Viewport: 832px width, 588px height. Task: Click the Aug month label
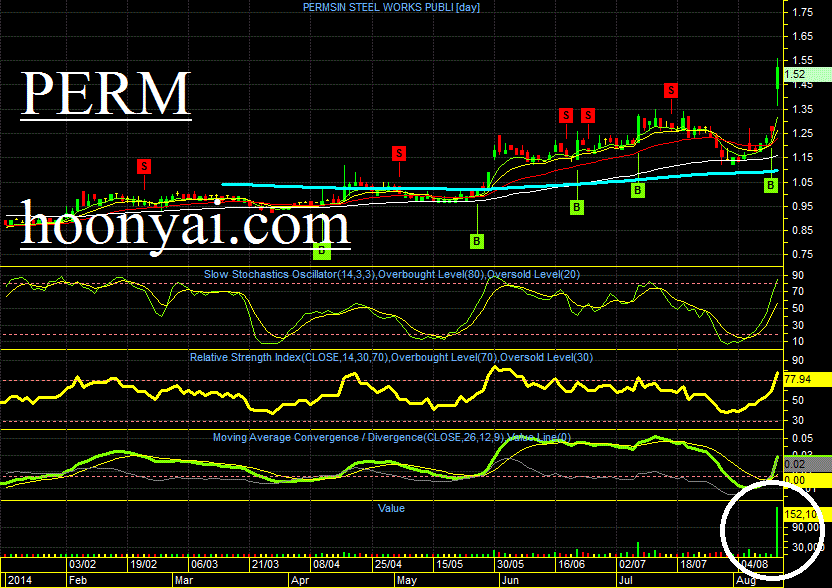click(x=746, y=580)
